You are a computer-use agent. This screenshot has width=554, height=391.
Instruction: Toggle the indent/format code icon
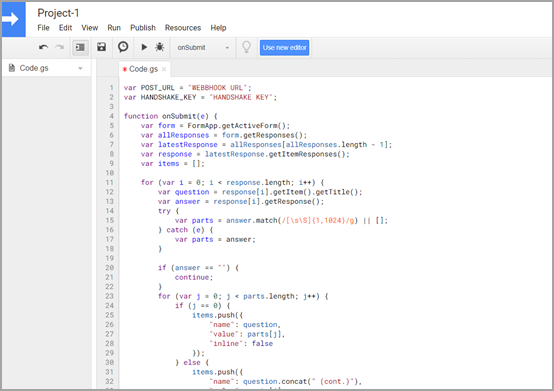(80, 47)
